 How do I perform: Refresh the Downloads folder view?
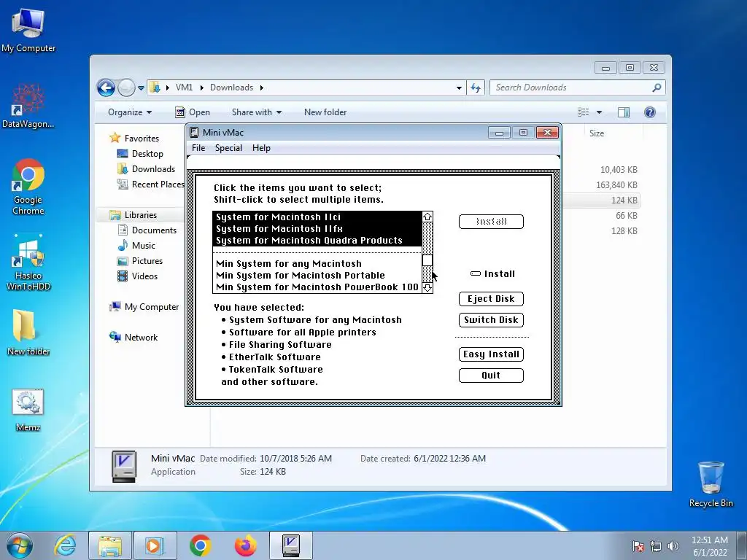[476, 87]
